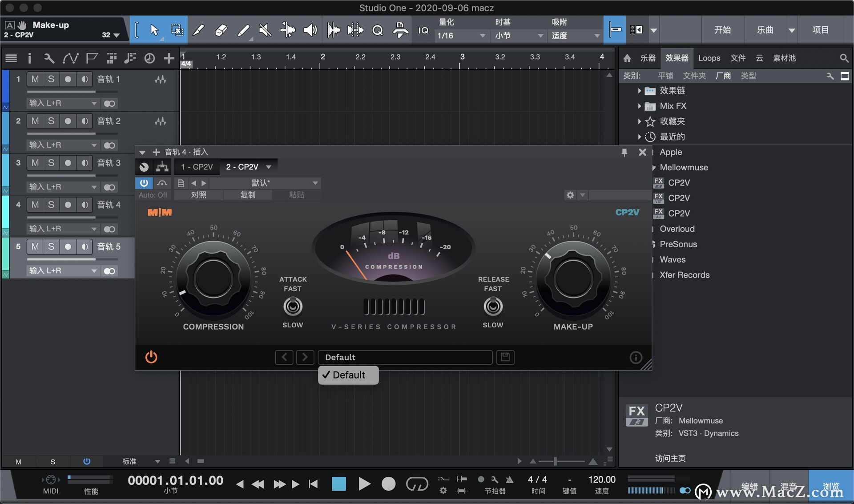This screenshot has height=504, width=854.
Task: Go to browser home icon
Action: coord(627,58)
